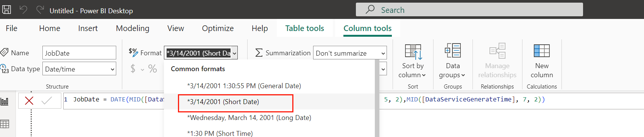Open Report view from left sidebar
Screen dimensions: 644x137
(5, 101)
